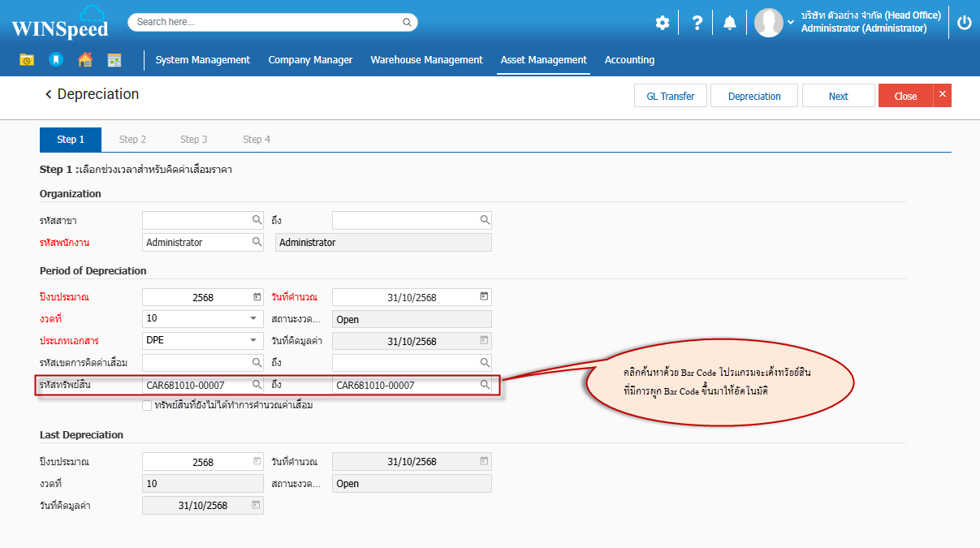
Task: Expand the งวดที่ dropdown showing 10
Action: tap(253, 318)
